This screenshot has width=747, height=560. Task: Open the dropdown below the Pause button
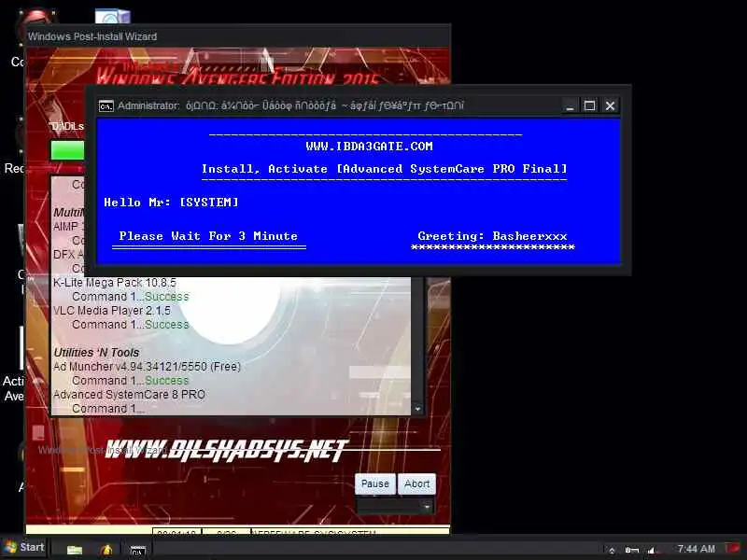(x=395, y=506)
